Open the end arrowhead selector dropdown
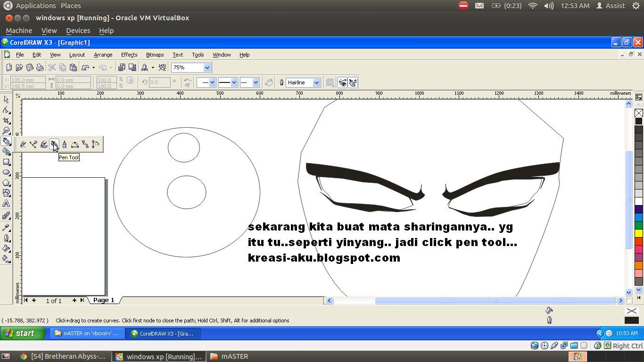This screenshot has width=644, height=362. [256, 82]
